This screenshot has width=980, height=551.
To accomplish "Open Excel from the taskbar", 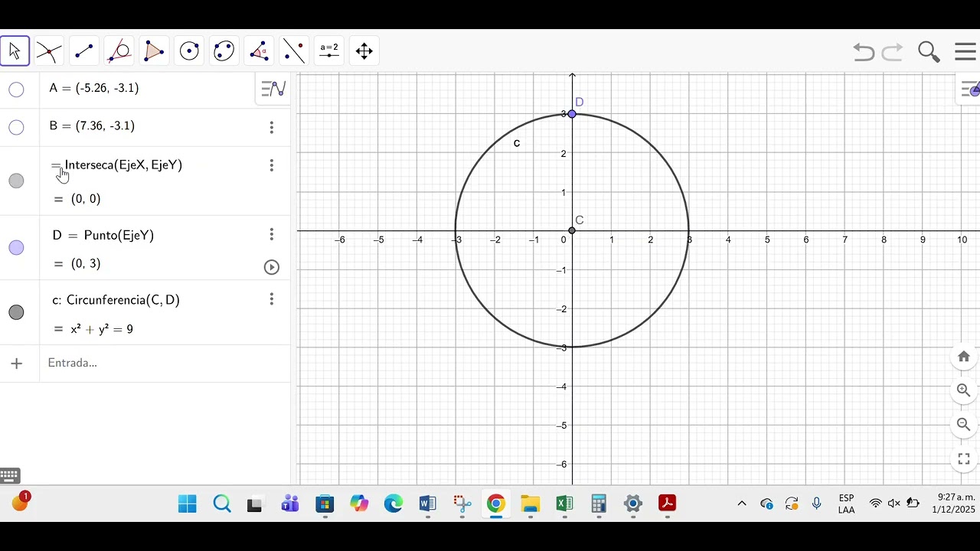I will tap(564, 504).
